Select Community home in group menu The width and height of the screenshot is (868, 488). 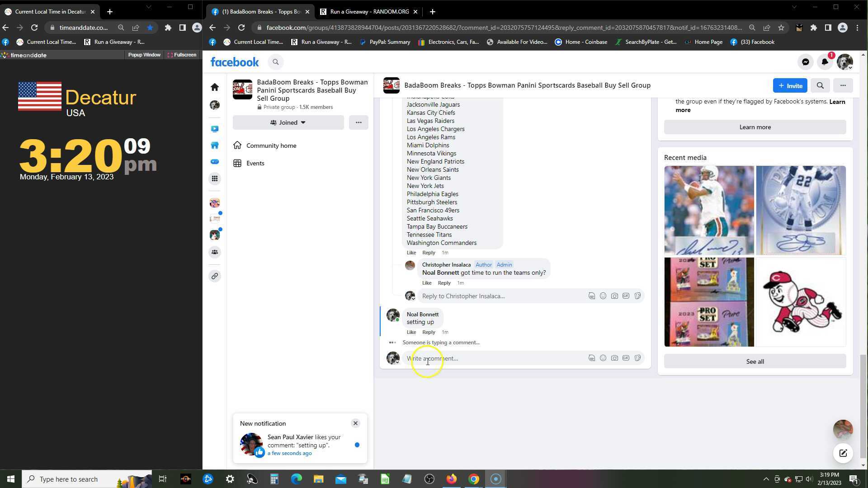pos(271,145)
